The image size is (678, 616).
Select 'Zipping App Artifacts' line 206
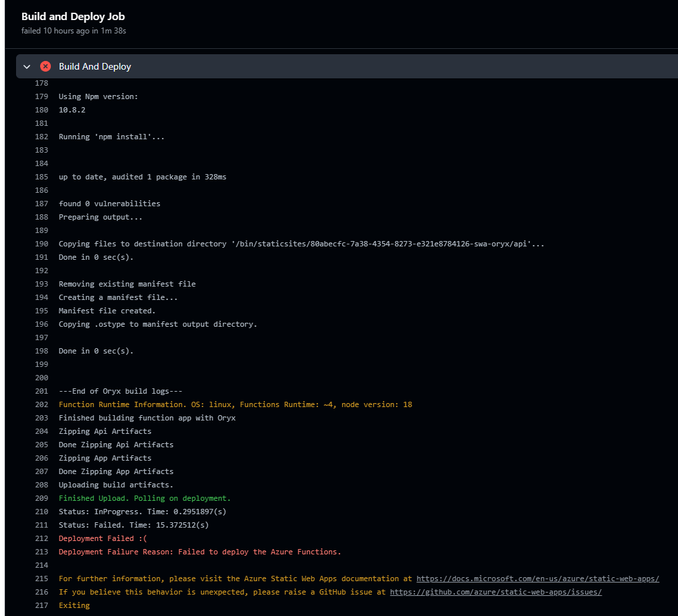coord(105,458)
